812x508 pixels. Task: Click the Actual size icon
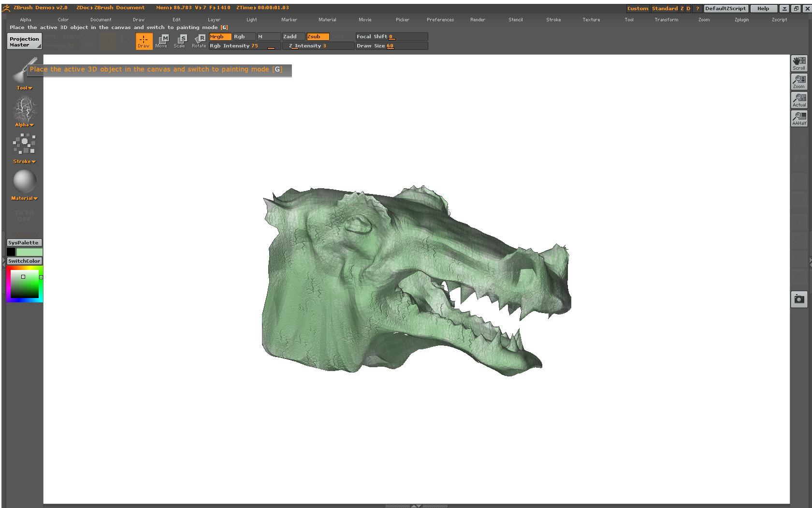(x=799, y=100)
